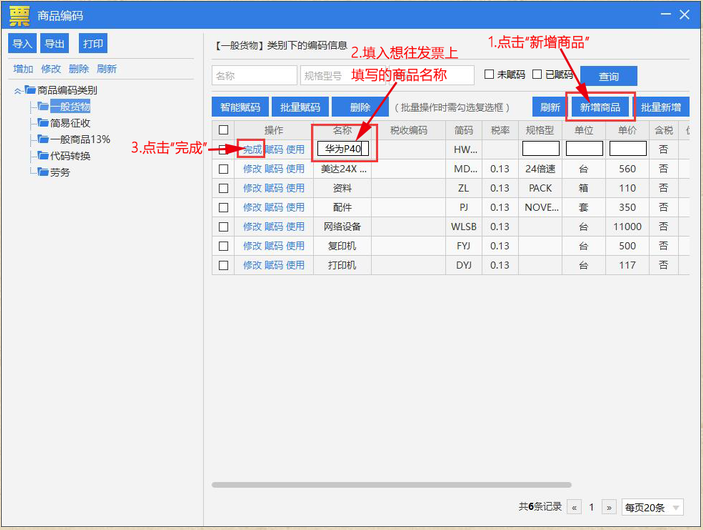Tick the 未赋码 checkbox
Screen dimensions: 703x530
click(x=489, y=74)
